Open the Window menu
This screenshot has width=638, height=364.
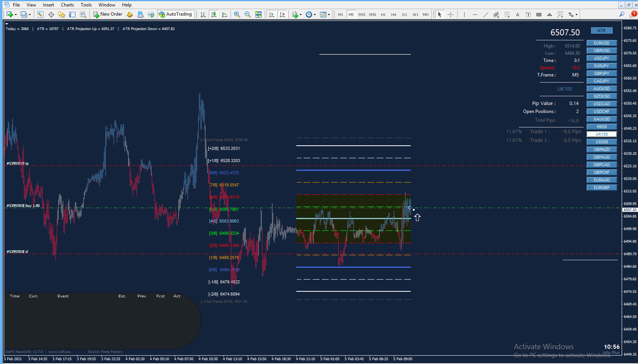[107, 5]
